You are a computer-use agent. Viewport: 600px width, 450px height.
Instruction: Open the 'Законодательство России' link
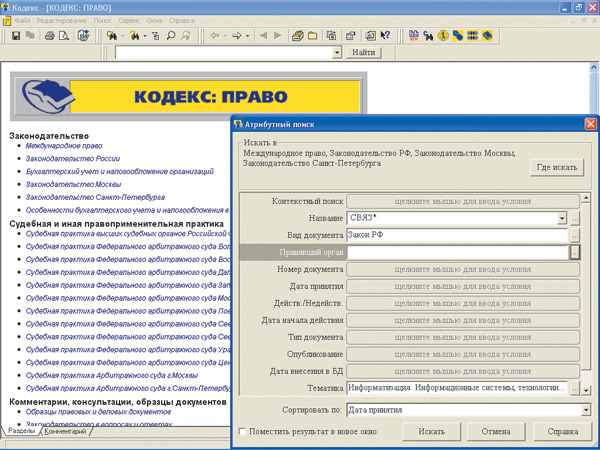point(73,158)
